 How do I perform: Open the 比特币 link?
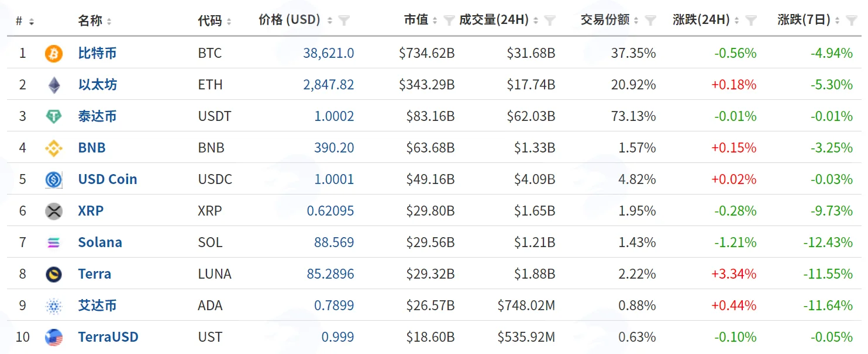(x=98, y=53)
